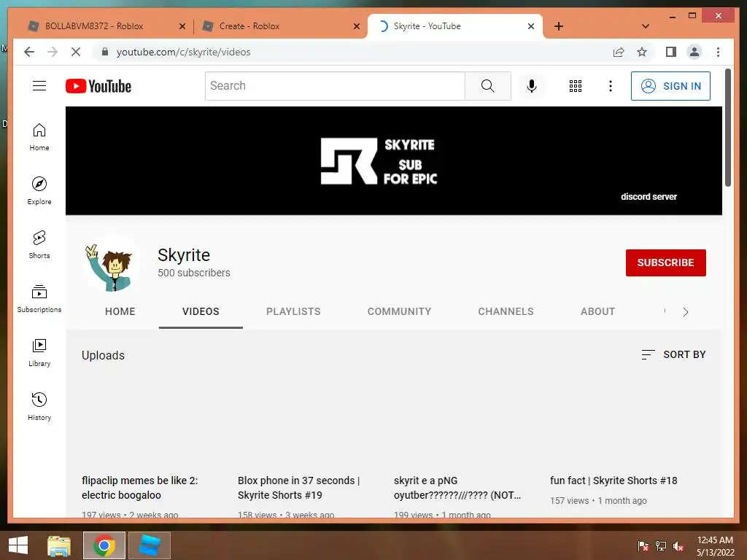Click the Action Center flag tray icon
Image resolution: width=747 pixels, height=560 pixels.
click(643, 546)
